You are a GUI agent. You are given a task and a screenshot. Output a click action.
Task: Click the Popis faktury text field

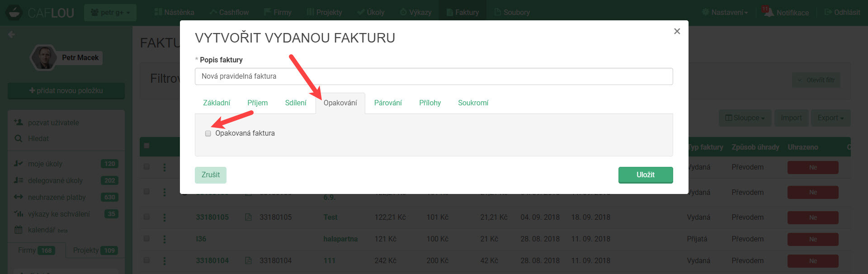click(434, 76)
